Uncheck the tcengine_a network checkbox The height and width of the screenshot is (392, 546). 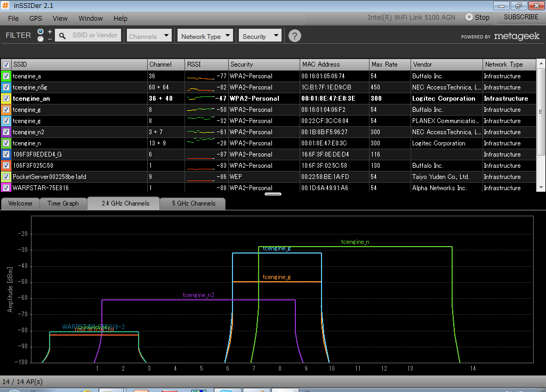(x=6, y=76)
